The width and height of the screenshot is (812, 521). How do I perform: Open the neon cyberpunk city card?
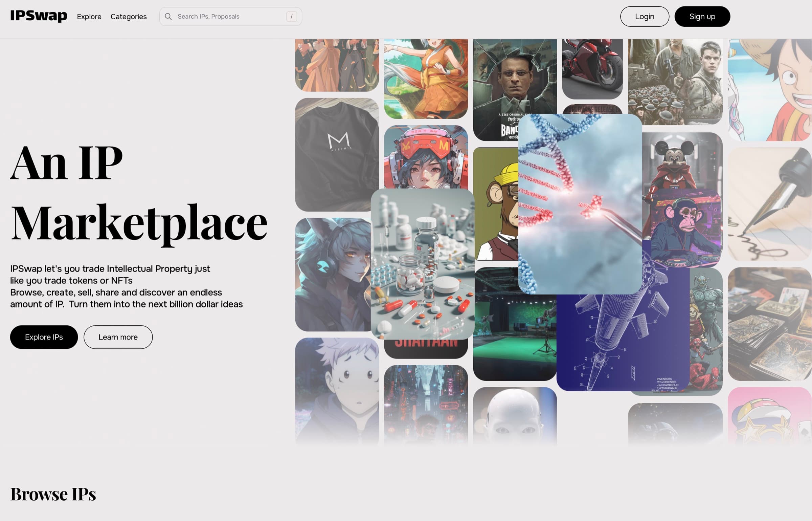point(426,405)
